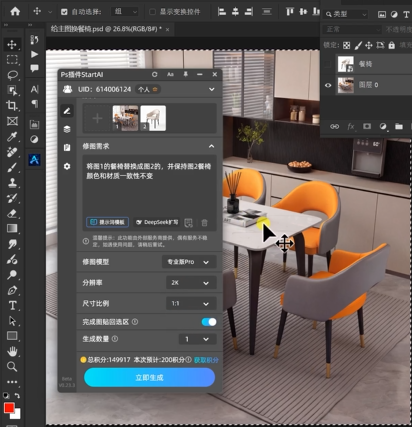Viewport: 412px width, 427px height.
Task: Show the 餐椅 layer visibility box
Action: [328, 64]
